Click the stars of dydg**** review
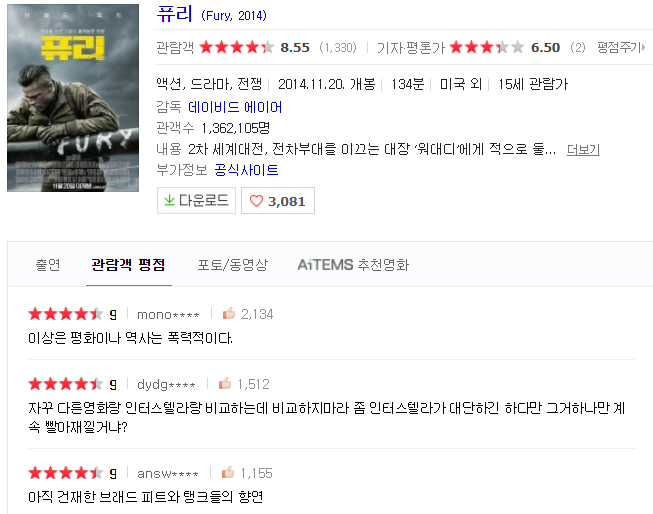The width and height of the screenshot is (653, 514). point(65,384)
